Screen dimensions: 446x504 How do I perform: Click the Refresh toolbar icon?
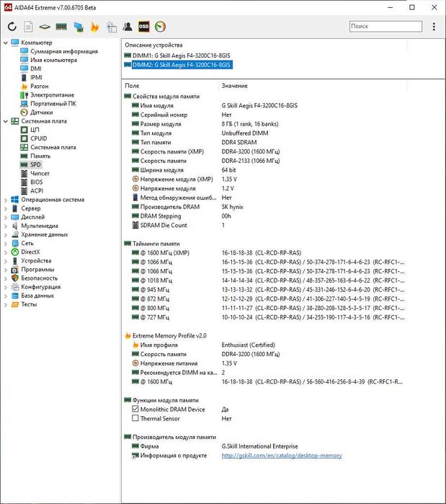(12, 27)
